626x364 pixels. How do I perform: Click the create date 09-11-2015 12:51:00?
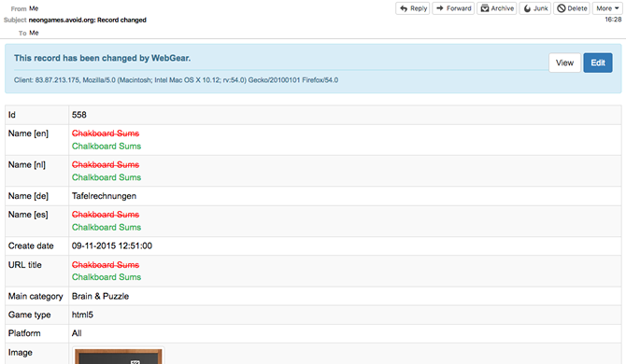(x=112, y=246)
